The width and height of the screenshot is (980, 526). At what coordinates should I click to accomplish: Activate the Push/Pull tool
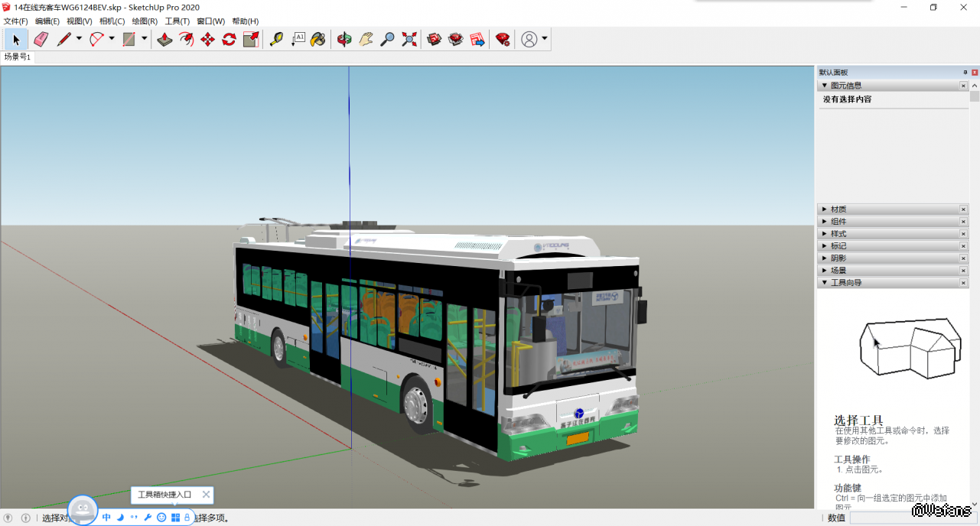pyautogui.click(x=164, y=39)
